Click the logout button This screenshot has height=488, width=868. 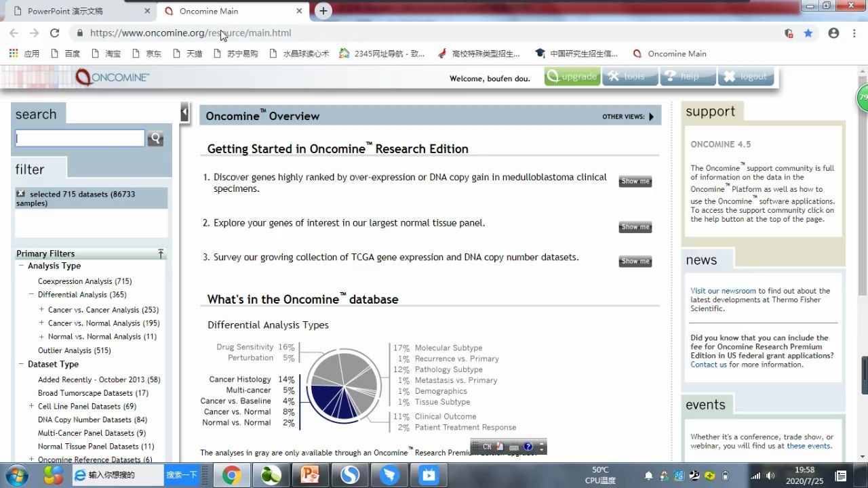(x=745, y=77)
